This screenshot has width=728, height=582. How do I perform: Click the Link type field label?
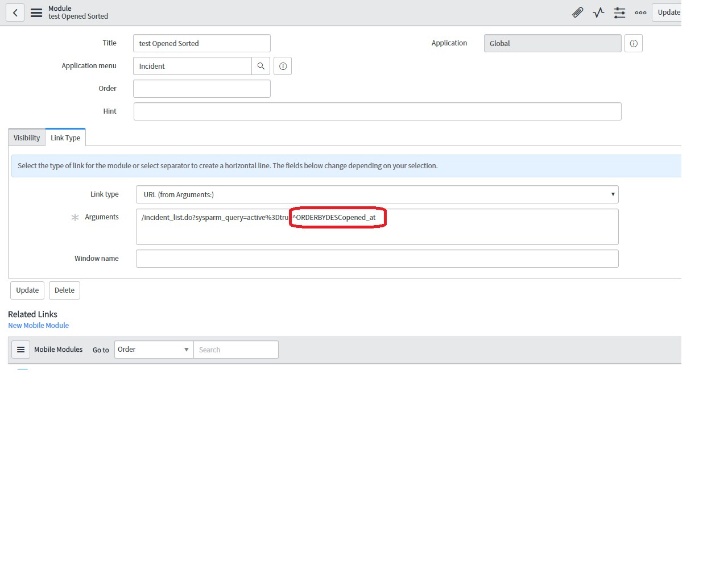coord(105,194)
